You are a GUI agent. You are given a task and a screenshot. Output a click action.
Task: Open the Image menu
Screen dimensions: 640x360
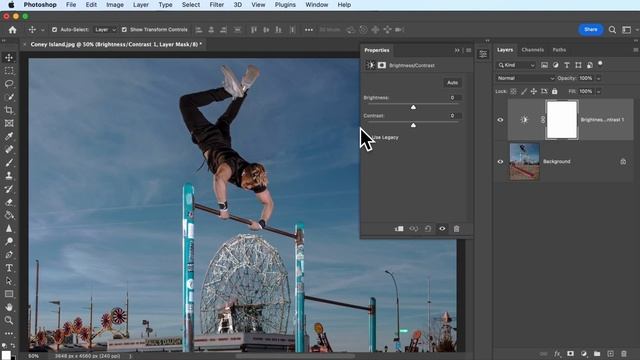(x=115, y=5)
